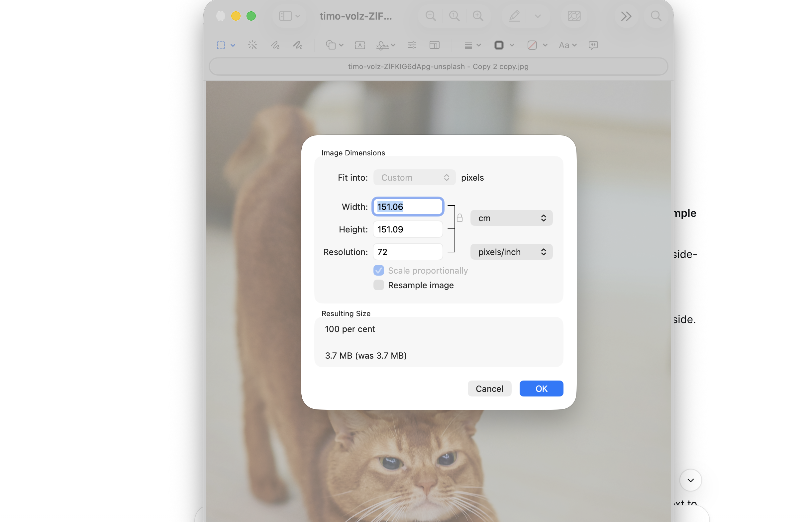This screenshot has height=522, width=812.
Task: Open the Aa text style menu
Action: coord(567,45)
